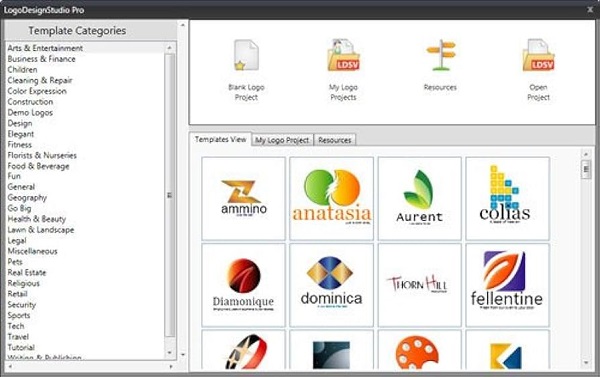The height and width of the screenshot is (377, 600).
Task: Switch to the Templates View tab
Action: coord(220,139)
